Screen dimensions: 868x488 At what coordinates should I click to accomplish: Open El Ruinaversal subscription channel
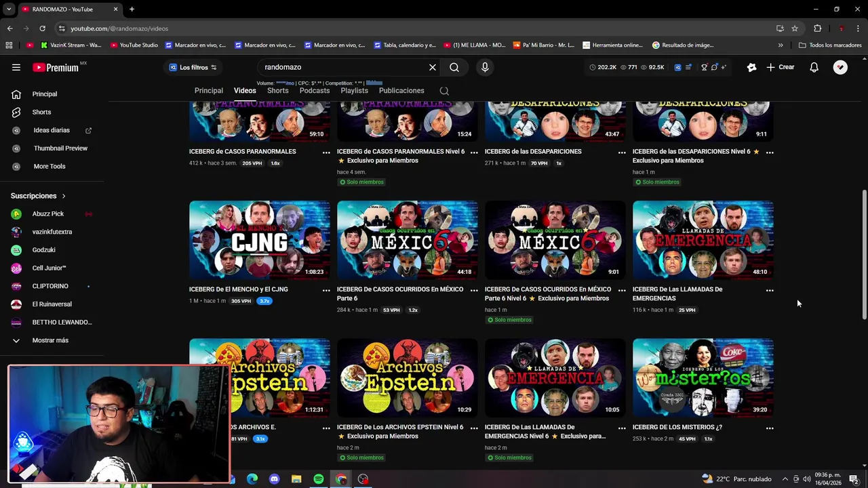click(52, 304)
